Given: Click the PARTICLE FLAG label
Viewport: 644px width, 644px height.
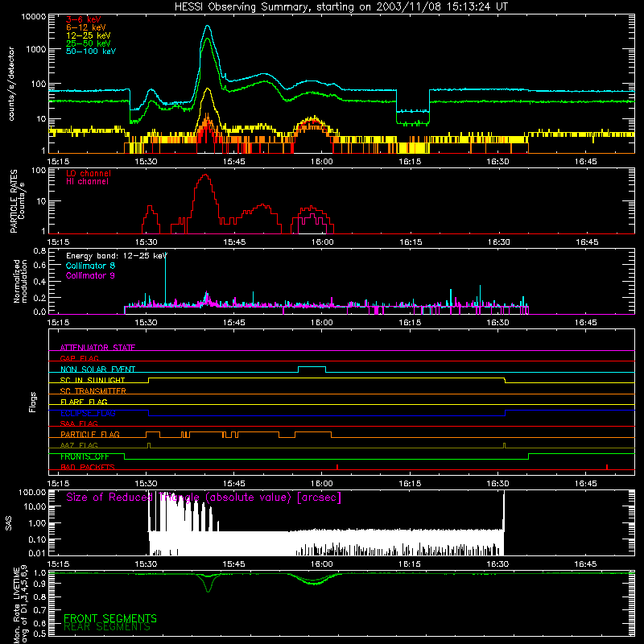Looking at the screenshot, I should tap(89, 434).
